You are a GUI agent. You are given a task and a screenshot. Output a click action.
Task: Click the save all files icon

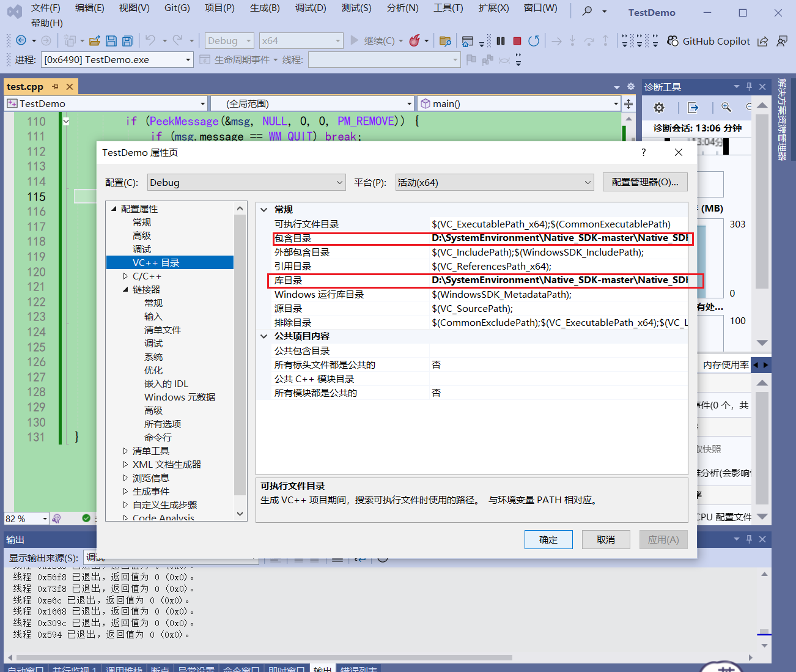[128, 41]
